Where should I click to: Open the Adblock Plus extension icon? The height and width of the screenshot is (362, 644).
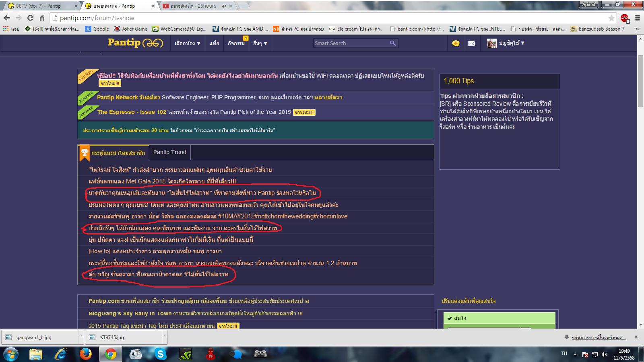click(625, 18)
